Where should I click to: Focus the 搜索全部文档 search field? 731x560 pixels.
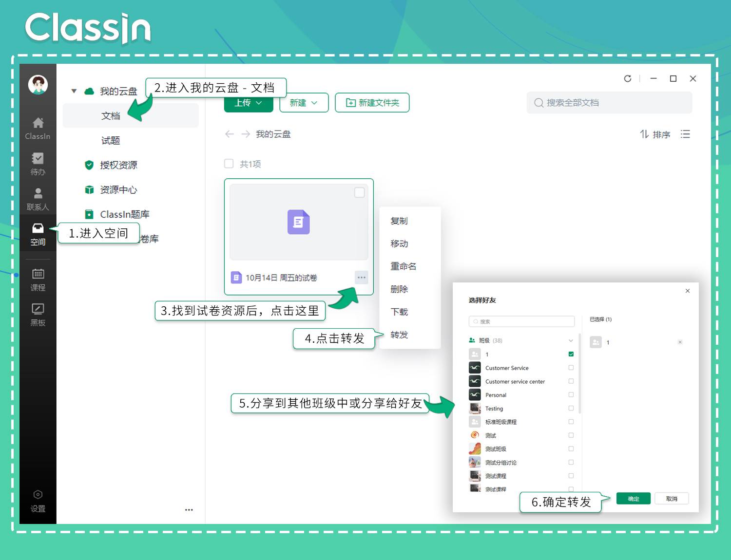click(x=609, y=103)
